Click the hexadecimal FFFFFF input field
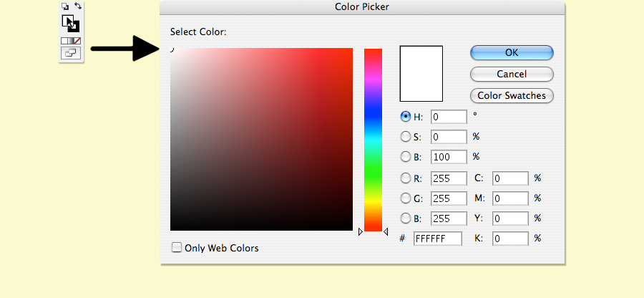Image resolution: width=644 pixels, height=298 pixels. click(x=438, y=239)
